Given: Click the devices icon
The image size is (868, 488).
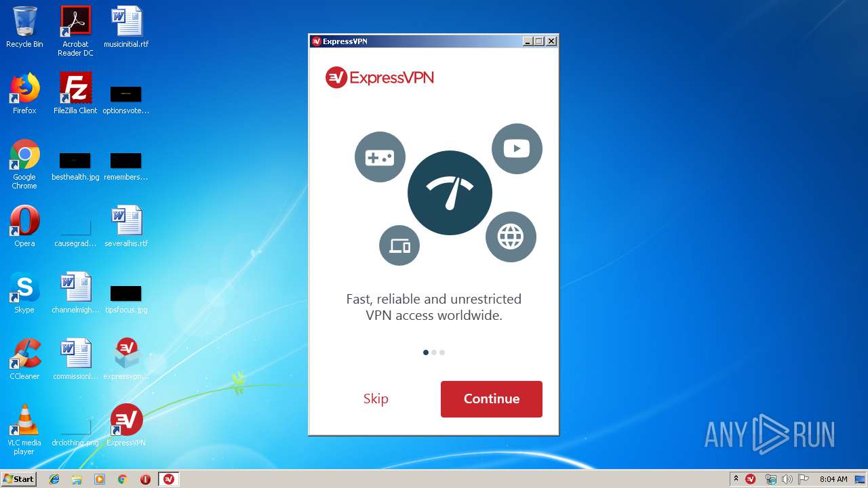Looking at the screenshot, I should click(x=399, y=245).
